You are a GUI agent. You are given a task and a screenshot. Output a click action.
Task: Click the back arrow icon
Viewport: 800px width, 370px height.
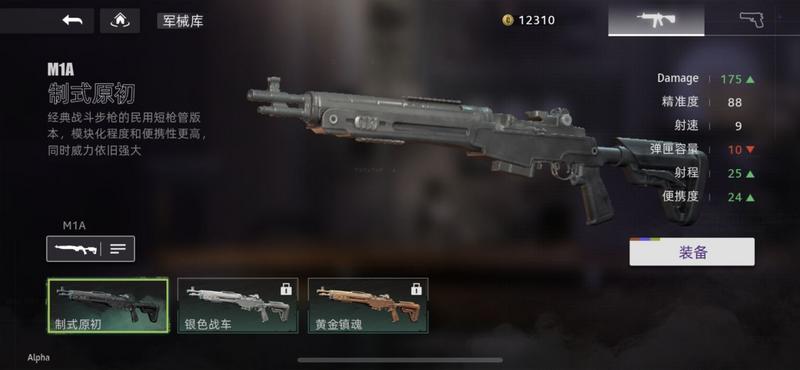(x=72, y=20)
